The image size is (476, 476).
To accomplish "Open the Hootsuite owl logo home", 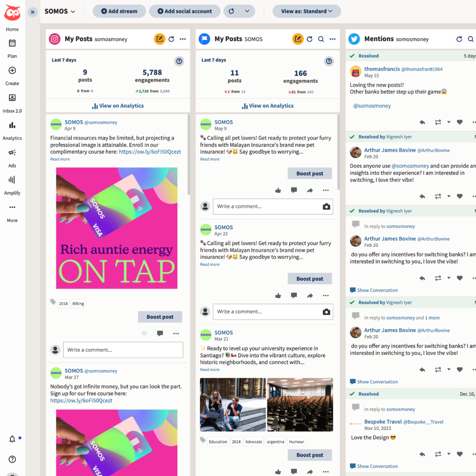I will point(12,13).
